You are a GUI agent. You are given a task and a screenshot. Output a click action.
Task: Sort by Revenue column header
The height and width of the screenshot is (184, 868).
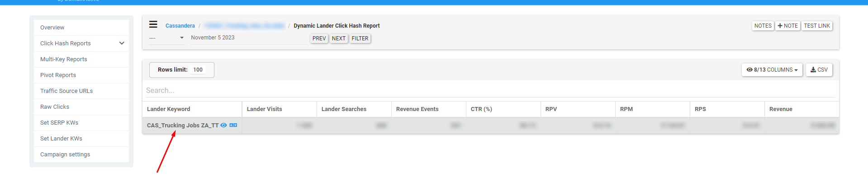802,109
